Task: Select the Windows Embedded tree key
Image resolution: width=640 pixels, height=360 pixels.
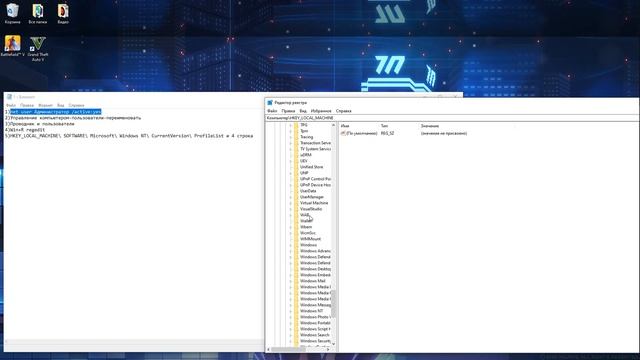Action: tap(315, 275)
